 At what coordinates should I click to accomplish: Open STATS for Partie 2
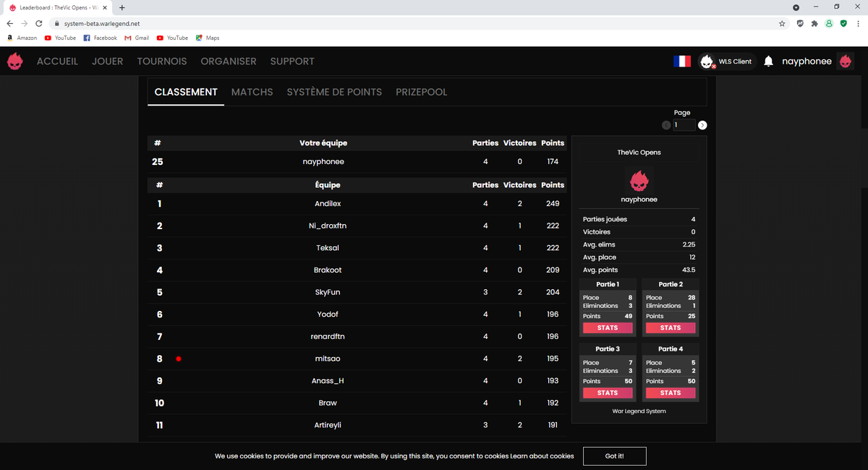671,328
